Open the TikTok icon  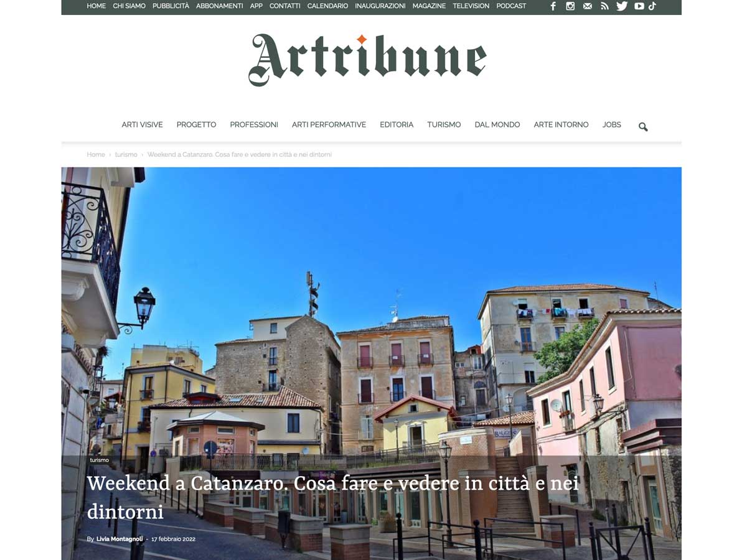click(x=652, y=6)
